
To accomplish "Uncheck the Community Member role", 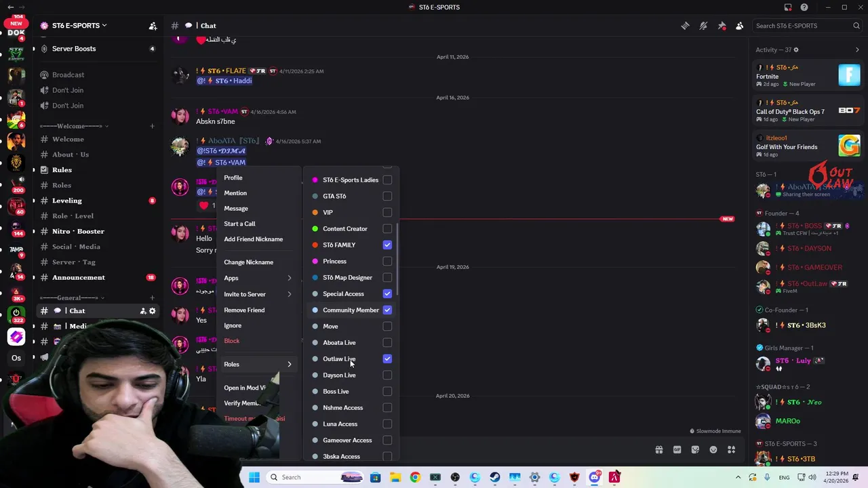I will pyautogui.click(x=387, y=310).
